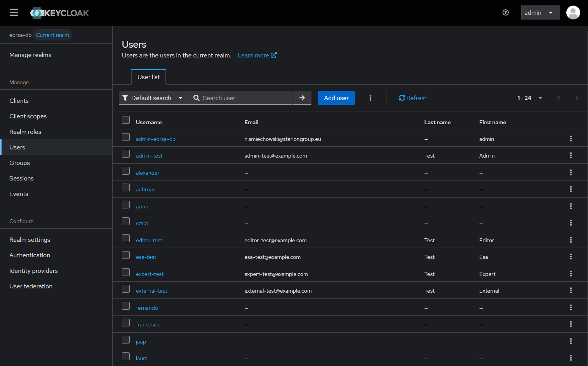
Task: Select checkbox for admin-eorsa-db
Action: [126, 137]
